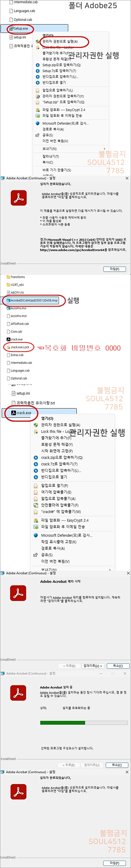The width and height of the screenshot is (131, 868).
Task: Select the 크랙적용전 유의사항.txt file
Action: coord(33,403)
